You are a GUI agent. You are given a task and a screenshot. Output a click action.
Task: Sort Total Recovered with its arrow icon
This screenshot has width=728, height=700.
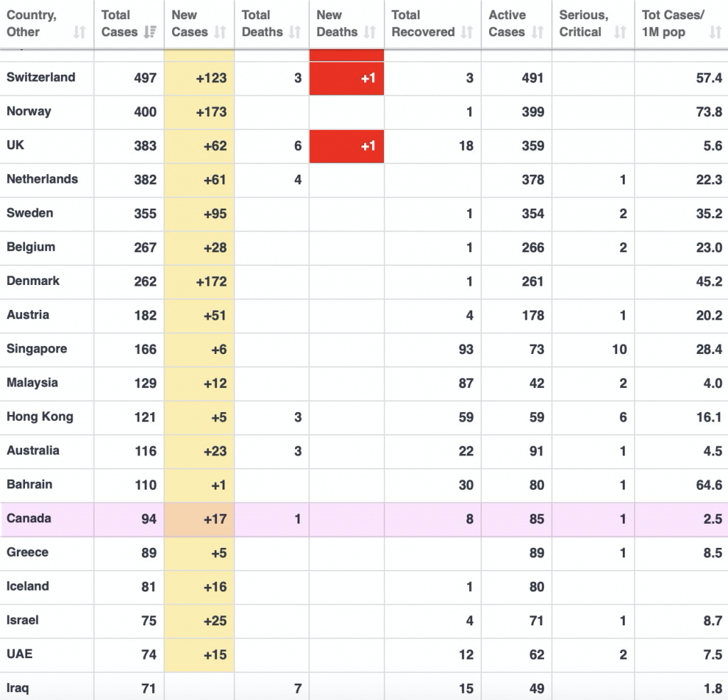click(467, 33)
